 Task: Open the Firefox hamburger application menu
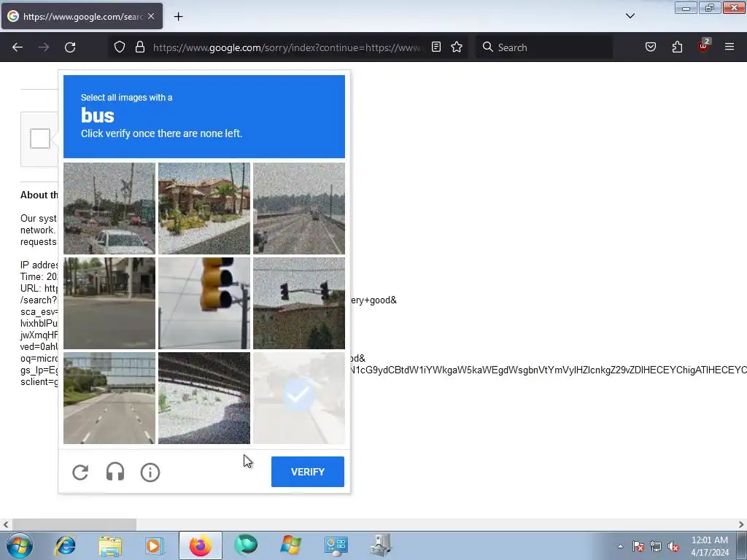point(729,47)
